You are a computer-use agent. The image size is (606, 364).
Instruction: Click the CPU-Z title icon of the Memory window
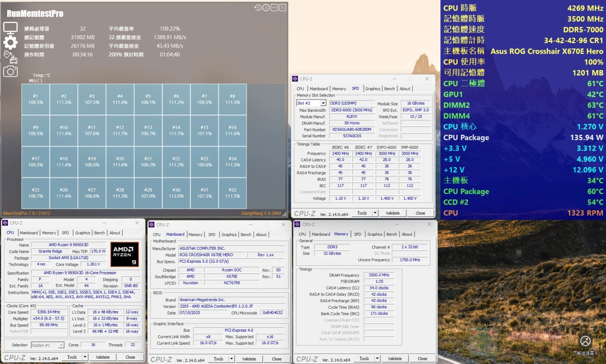[297, 224]
